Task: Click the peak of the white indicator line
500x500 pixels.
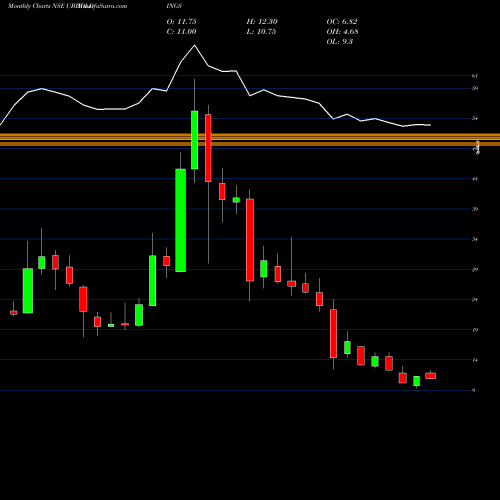Action: click(x=195, y=45)
